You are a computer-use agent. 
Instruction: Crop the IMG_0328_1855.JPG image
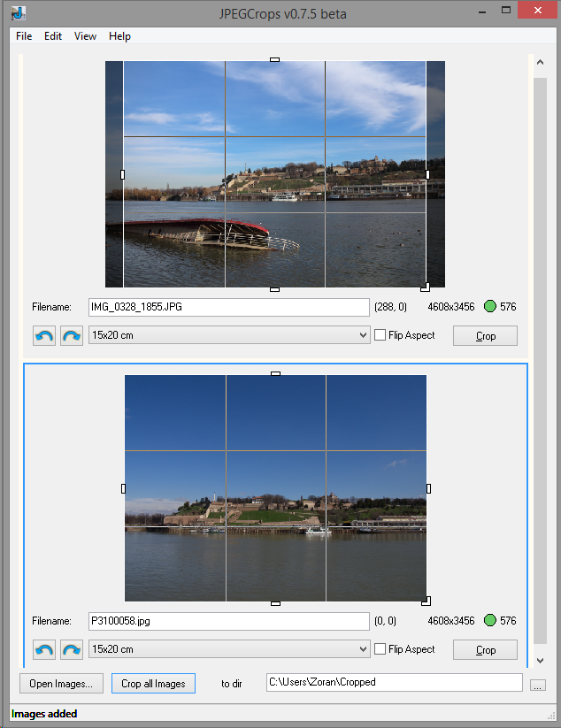(x=485, y=335)
